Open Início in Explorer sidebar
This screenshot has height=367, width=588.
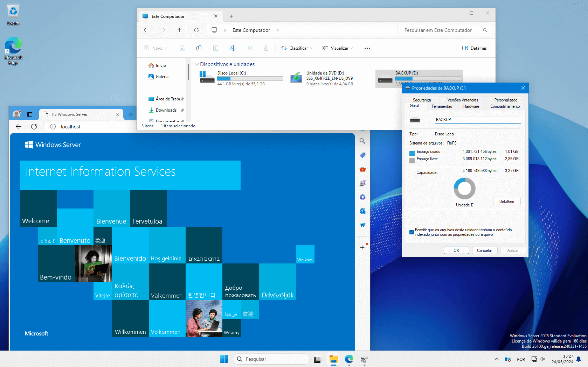157,65
